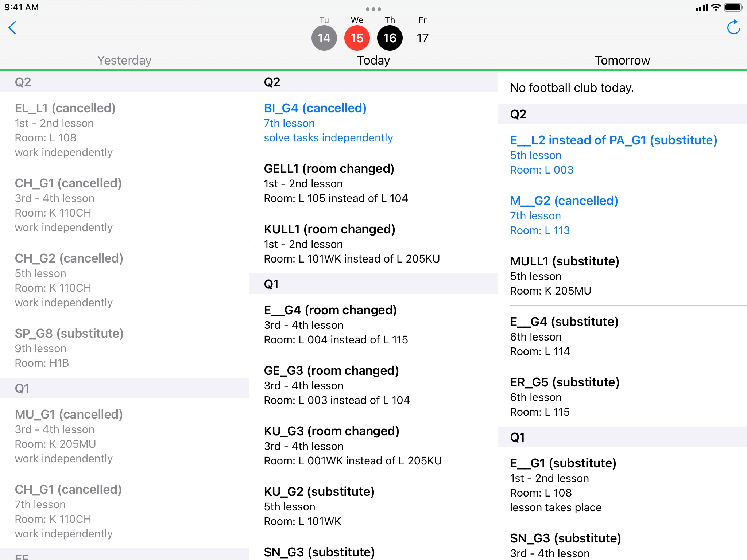Tap 'lesson takes place' note

[556, 507]
